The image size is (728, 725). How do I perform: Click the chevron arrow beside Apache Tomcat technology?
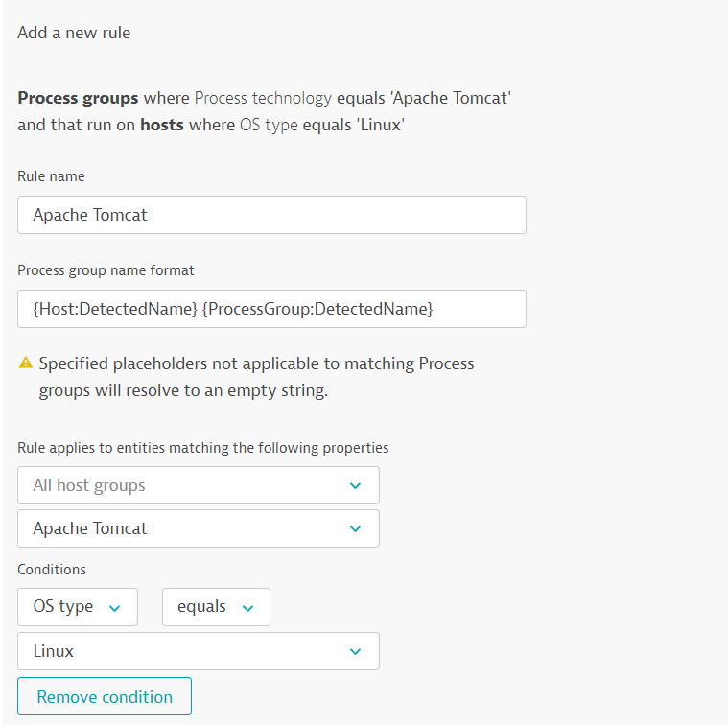[356, 528]
